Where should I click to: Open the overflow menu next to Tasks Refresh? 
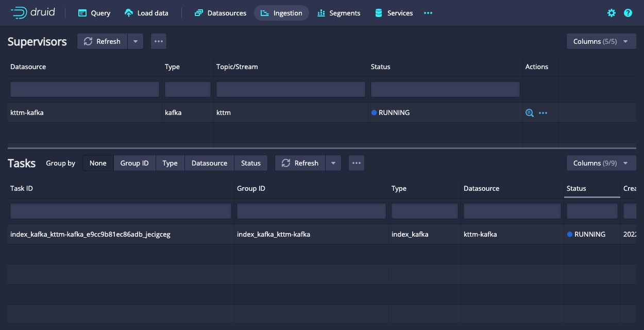point(356,162)
